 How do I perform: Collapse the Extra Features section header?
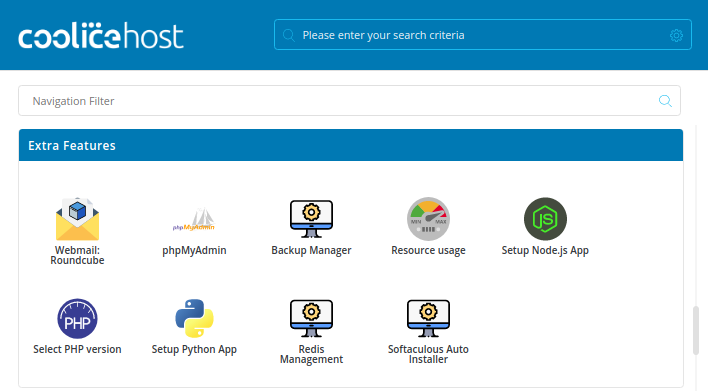(351, 145)
